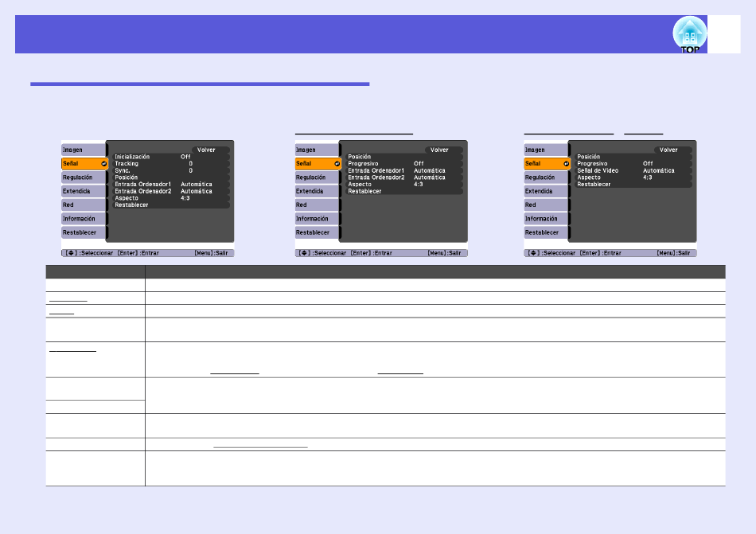Viewport: 756px width, 534px height.
Task: Open Entrada Ordenador1 Automática in the first menu
Action: (x=170, y=184)
